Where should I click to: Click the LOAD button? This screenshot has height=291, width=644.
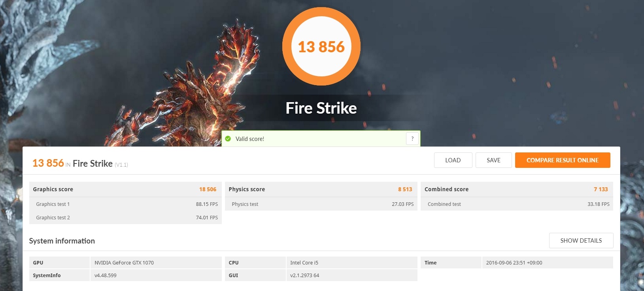[453, 160]
